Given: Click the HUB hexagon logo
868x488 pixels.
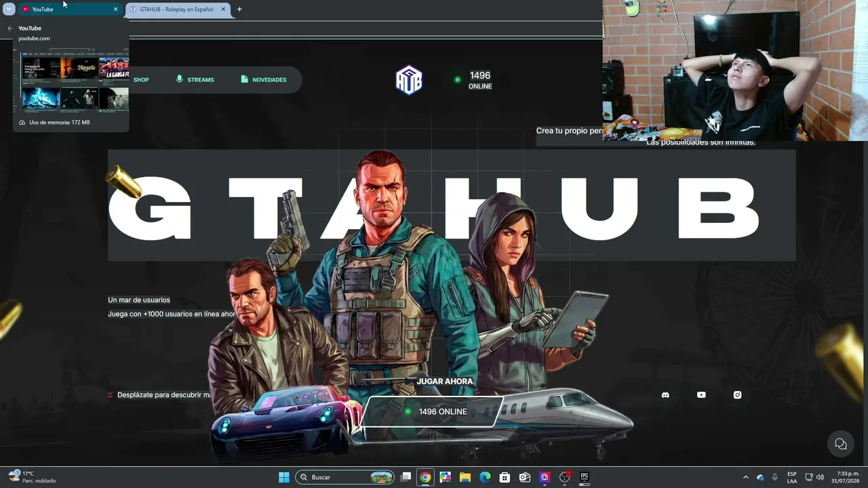Looking at the screenshot, I should coord(409,80).
